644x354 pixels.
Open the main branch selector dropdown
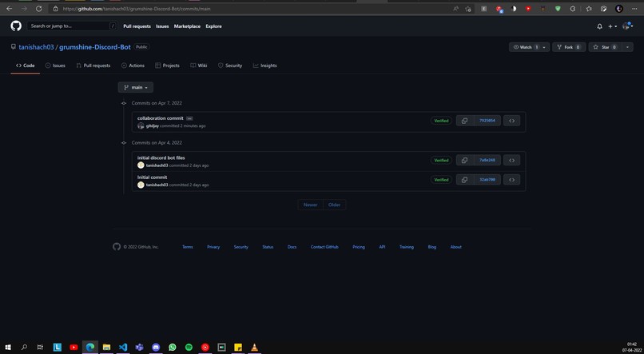click(136, 87)
